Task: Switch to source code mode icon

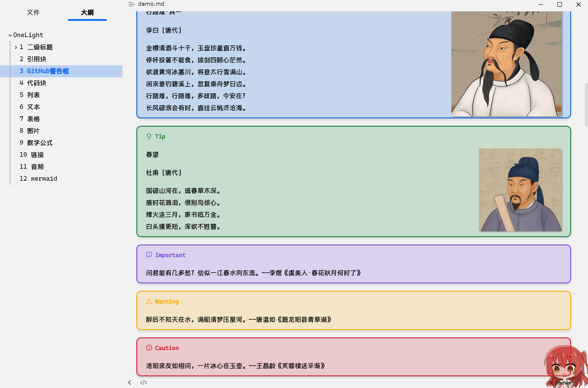Action: point(143,382)
